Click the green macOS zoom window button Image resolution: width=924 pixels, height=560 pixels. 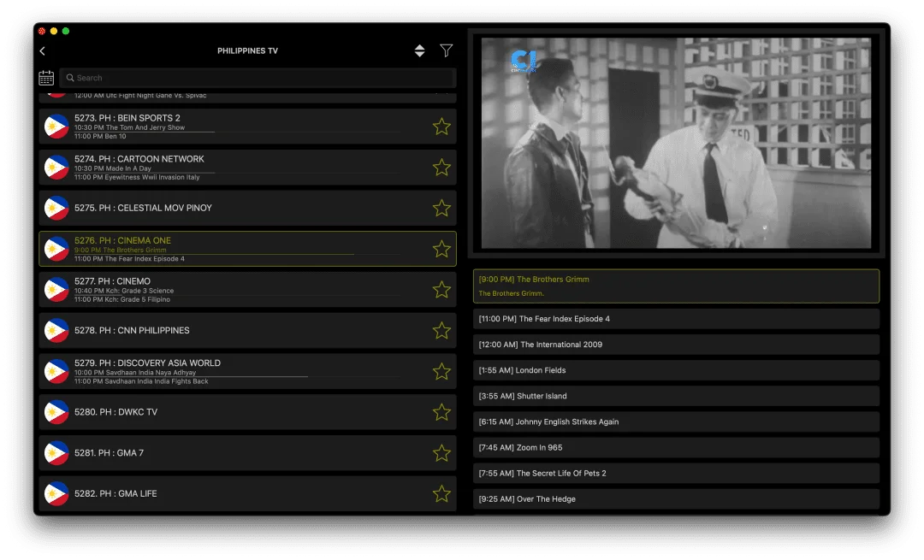tap(66, 32)
